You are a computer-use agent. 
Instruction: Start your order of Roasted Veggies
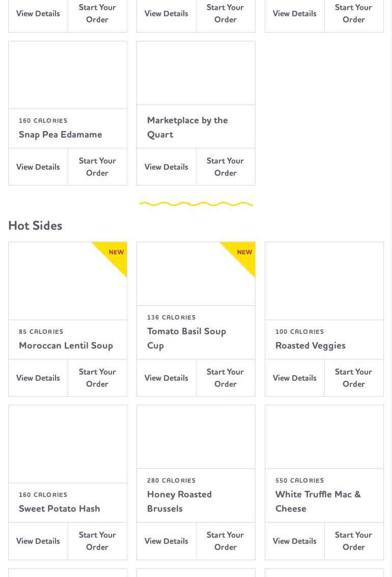(x=354, y=378)
